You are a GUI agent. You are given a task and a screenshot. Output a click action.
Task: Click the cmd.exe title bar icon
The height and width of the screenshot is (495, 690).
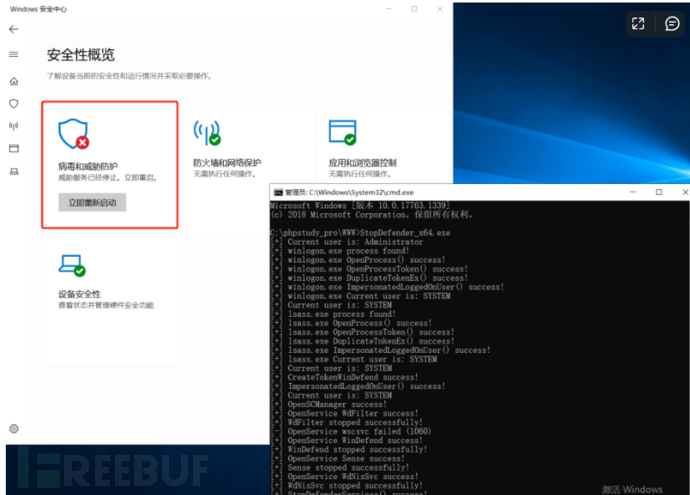[278, 192]
